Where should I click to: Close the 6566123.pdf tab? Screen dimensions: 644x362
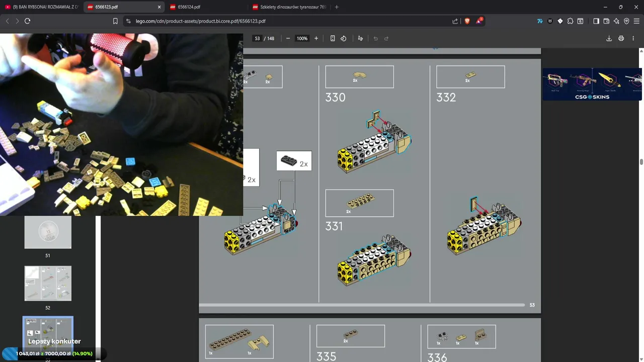pyautogui.click(x=159, y=7)
